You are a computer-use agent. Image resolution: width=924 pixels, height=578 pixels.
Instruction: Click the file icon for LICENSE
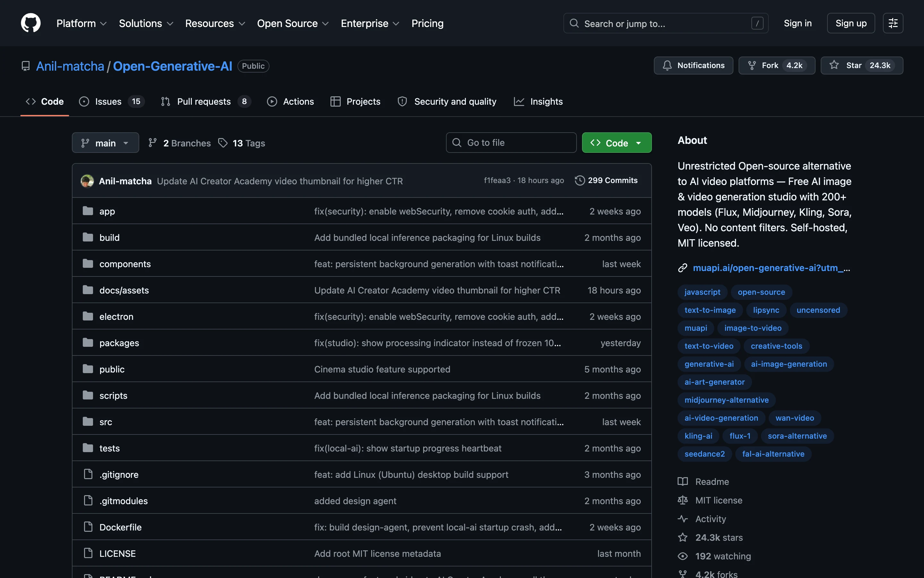(88, 553)
